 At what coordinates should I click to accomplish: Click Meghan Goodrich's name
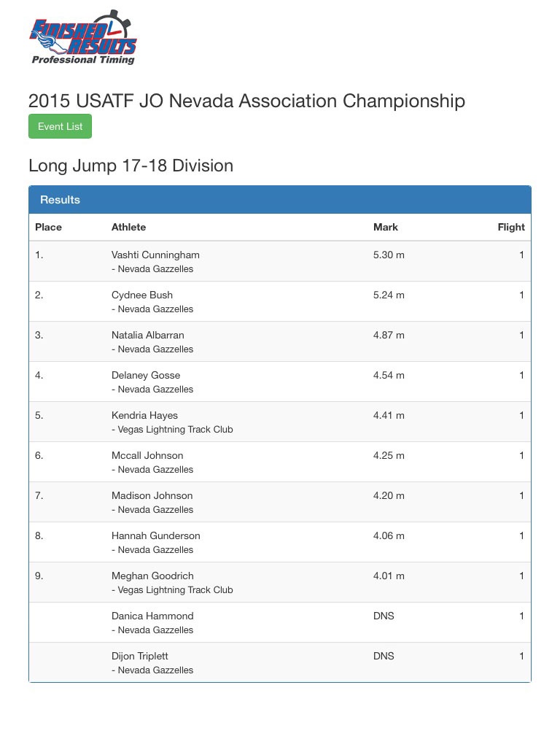152,576
